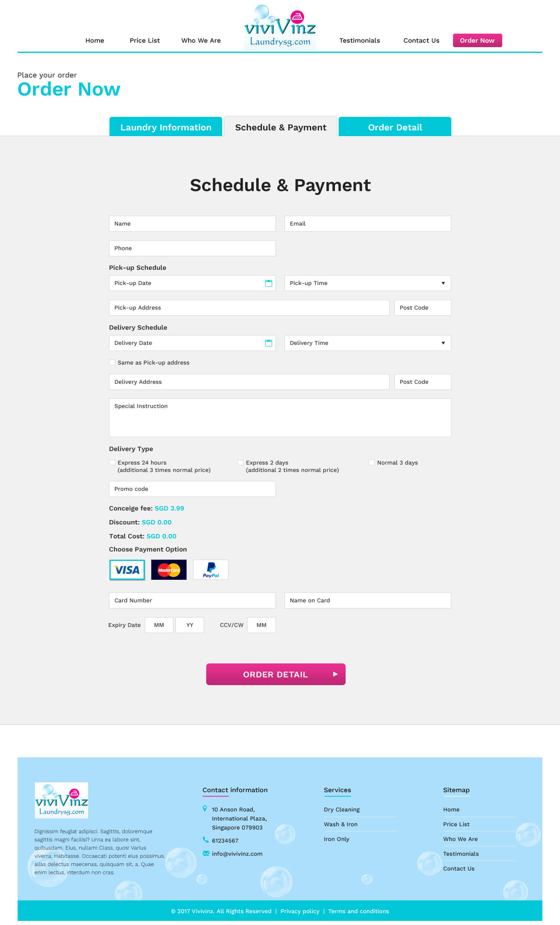Open the Delivery Date calendar icon
560x925 pixels.
[x=269, y=343]
